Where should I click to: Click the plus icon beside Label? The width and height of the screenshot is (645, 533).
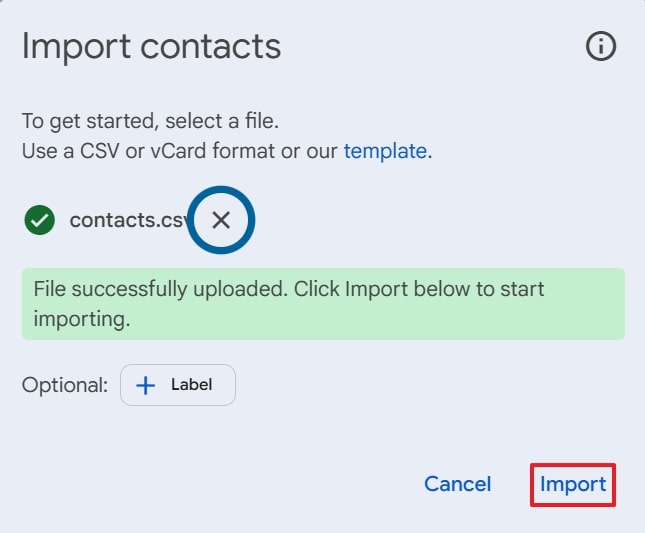[x=145, y=385]
